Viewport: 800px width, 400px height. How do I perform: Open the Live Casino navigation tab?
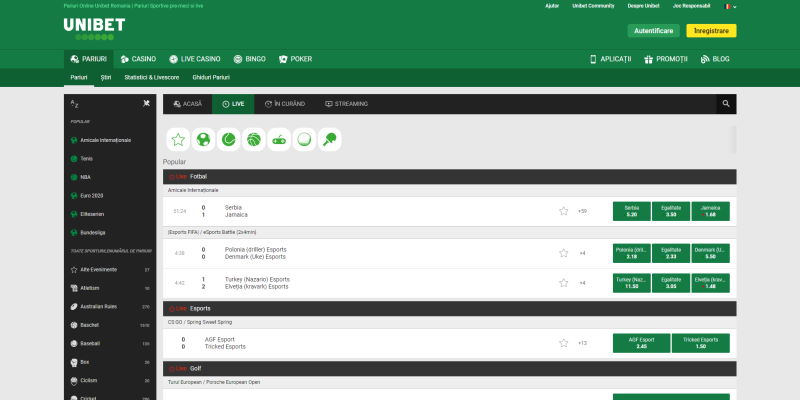(x=195, y=59)
